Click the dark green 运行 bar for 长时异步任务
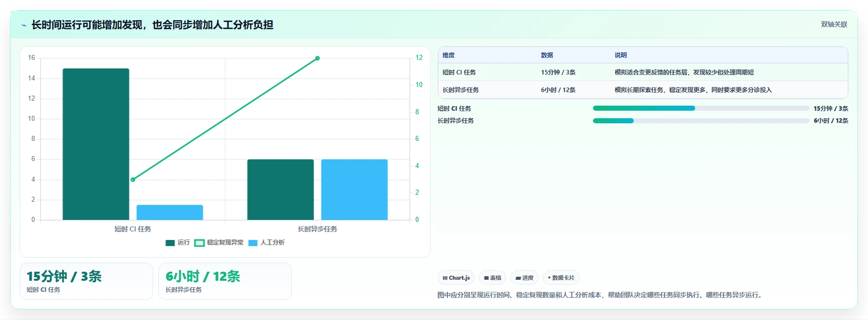This screenshot has width=868, height=320. point(281,190)
